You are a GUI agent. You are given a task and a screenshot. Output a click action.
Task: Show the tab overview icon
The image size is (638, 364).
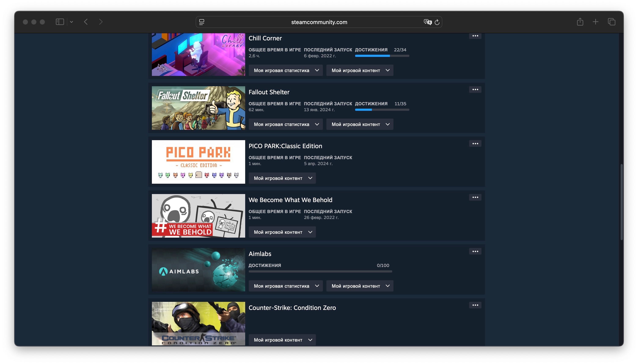click(612, 22)
